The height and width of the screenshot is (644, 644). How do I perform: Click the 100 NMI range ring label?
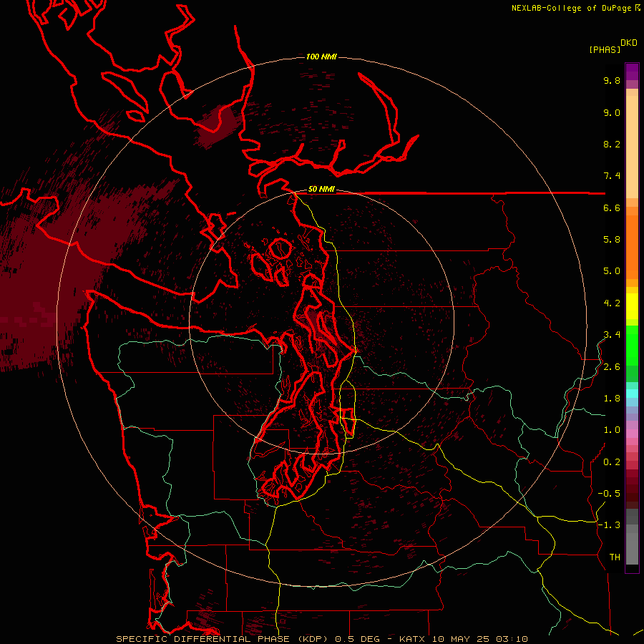321,57
